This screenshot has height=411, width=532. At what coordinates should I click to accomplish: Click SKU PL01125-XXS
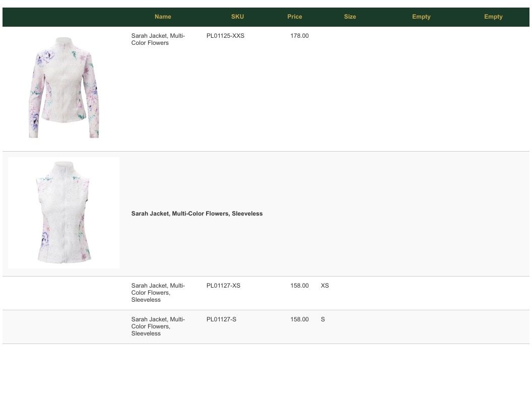pos(225,36)
